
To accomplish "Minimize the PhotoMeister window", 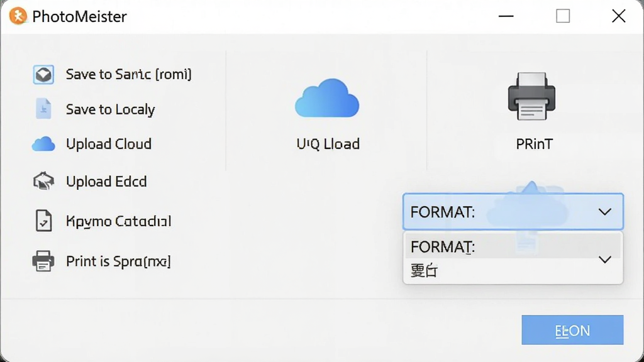I will pyautogui.click(x=506, y=16).
